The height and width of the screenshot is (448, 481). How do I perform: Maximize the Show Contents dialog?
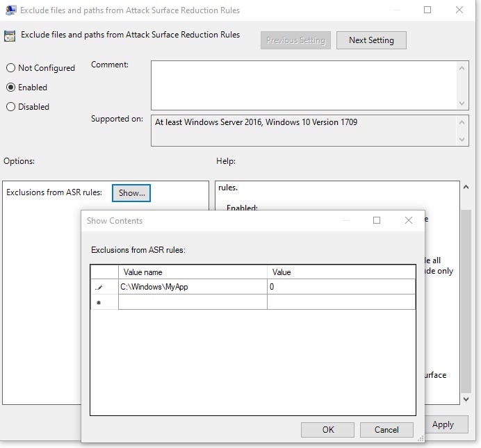(x=377, y=220)
